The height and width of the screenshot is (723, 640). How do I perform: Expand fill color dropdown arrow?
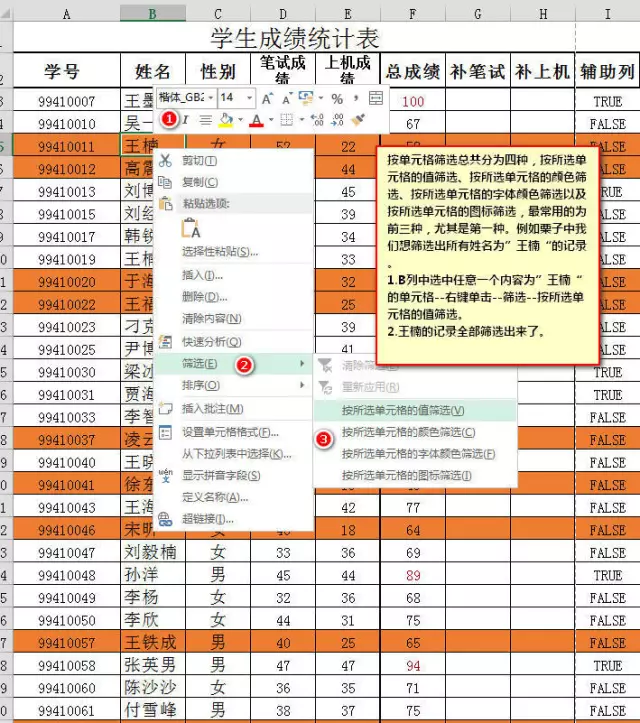[240, 120]
